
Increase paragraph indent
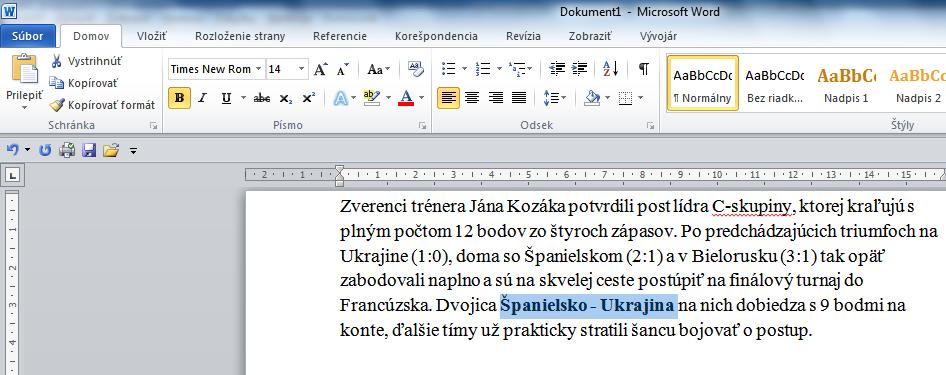pos(580,69)
